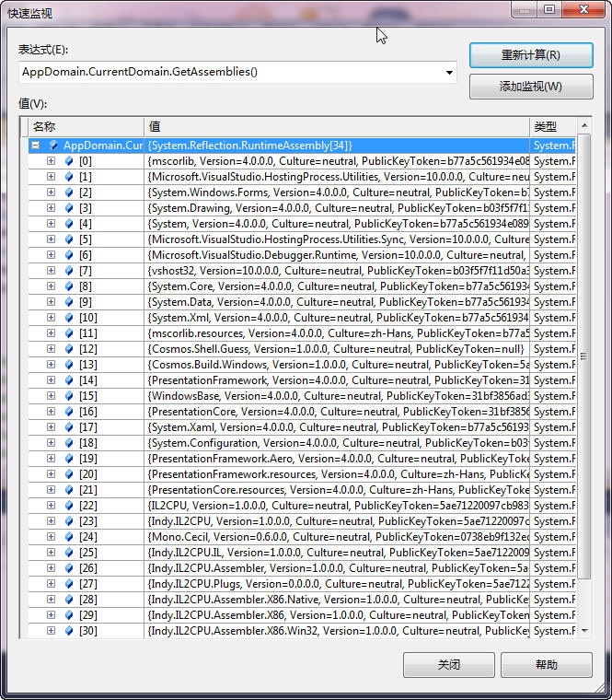Click the 值 column header
Image resolution: width=612 pixels, height=700 pixels.
[337, 127]
